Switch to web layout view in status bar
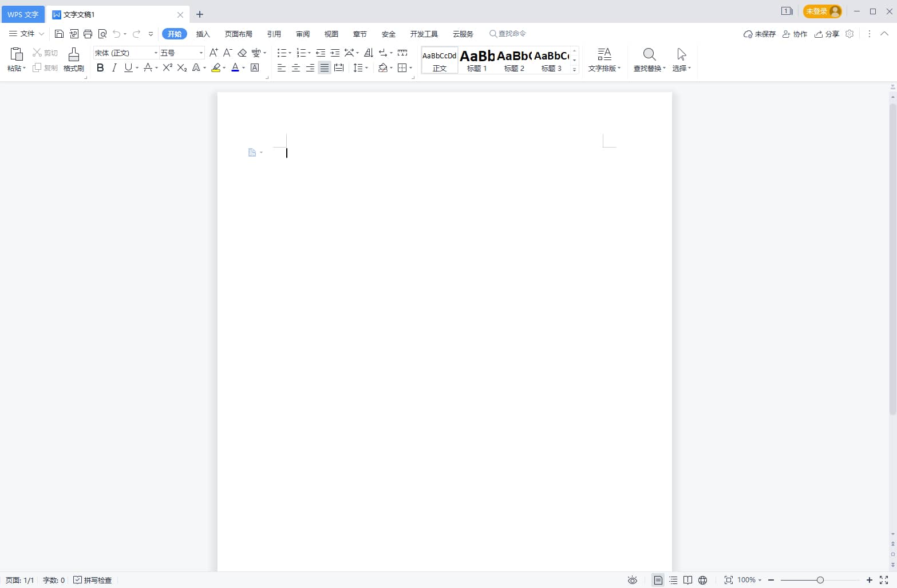Image resolution: width=897 pixels, height=588 pixels. tap(702, 580)
